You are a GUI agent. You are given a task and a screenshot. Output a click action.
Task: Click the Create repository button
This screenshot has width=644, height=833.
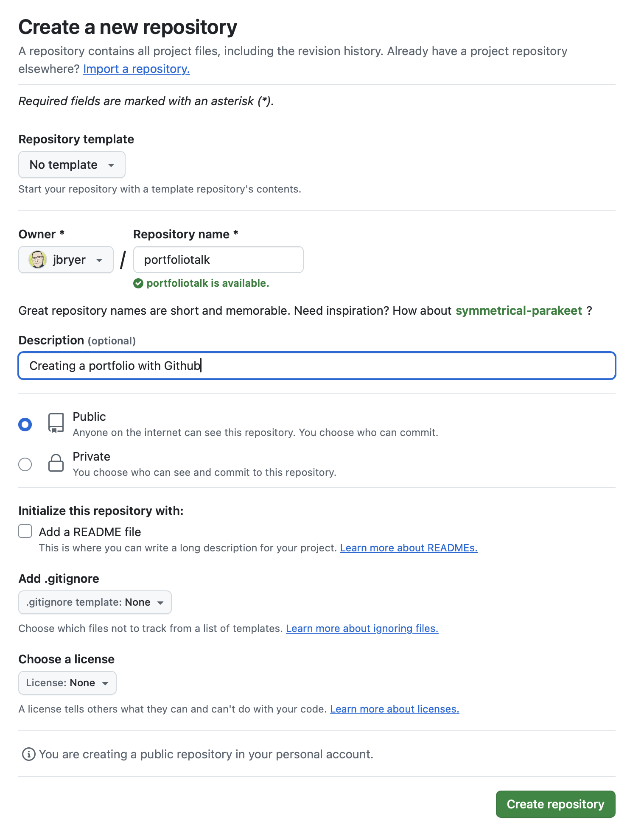pyautogui.click(x=555, y=804)
